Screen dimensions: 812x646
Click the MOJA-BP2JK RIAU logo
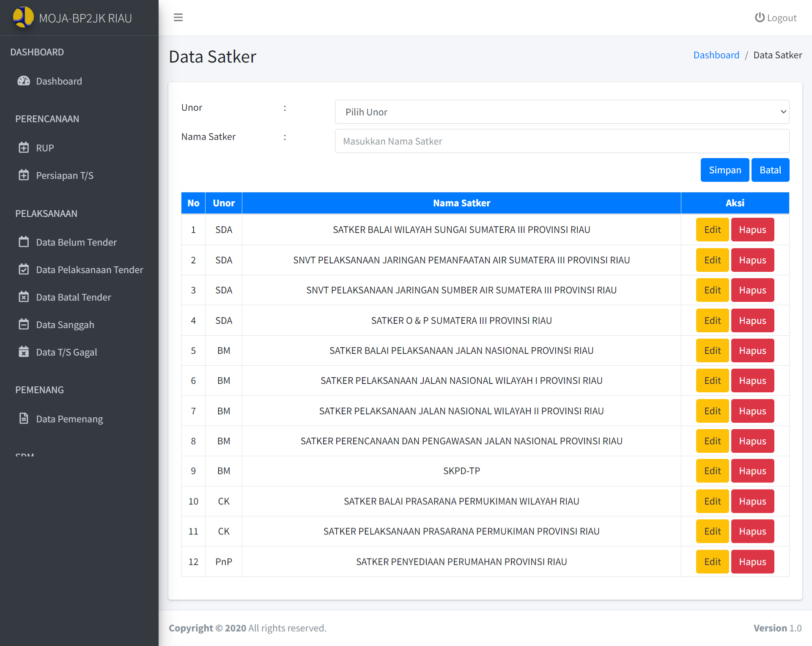pos(23,17)
